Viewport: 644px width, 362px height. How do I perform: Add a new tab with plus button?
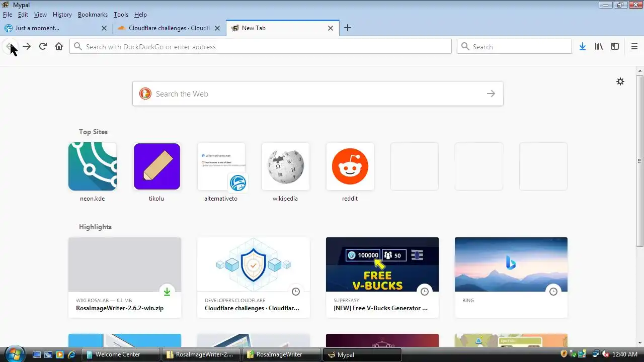[x=348, y=28]
